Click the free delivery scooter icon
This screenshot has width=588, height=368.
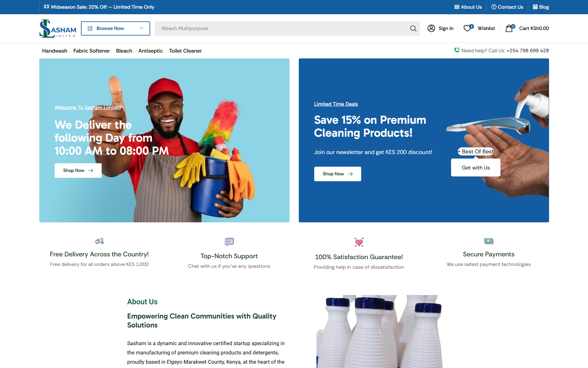[99, 241]
